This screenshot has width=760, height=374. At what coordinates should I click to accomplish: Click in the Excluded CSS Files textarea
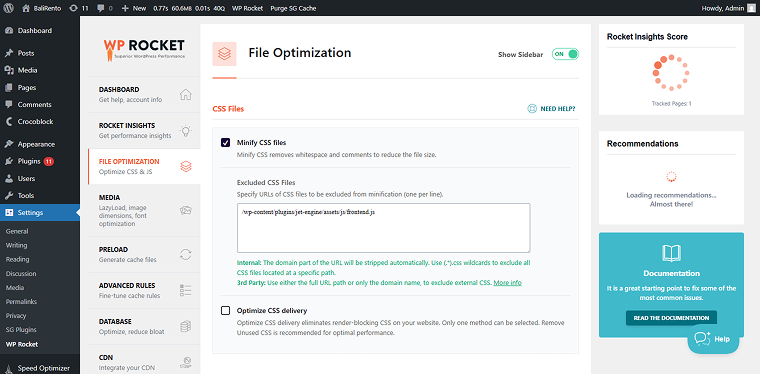pos(383,228)
